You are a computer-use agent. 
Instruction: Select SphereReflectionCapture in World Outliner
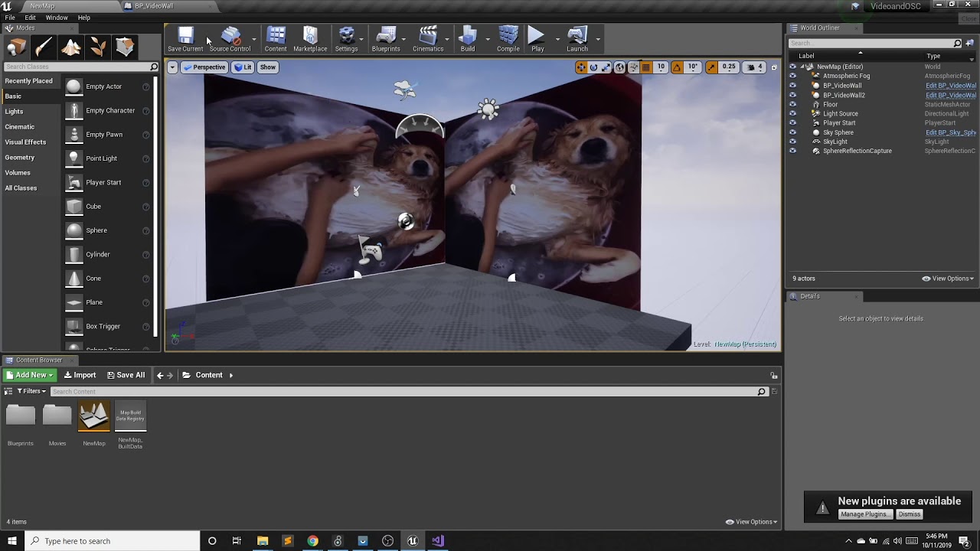click(857, 151)
